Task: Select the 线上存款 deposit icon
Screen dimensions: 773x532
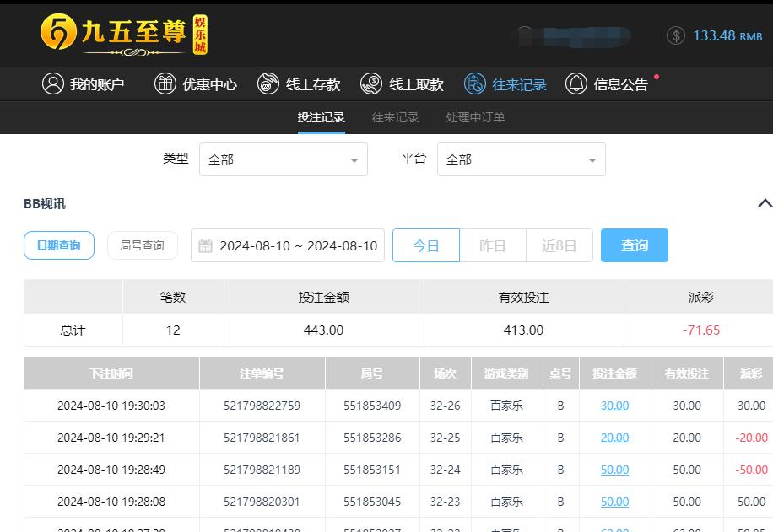Action: tap(268, 83)
